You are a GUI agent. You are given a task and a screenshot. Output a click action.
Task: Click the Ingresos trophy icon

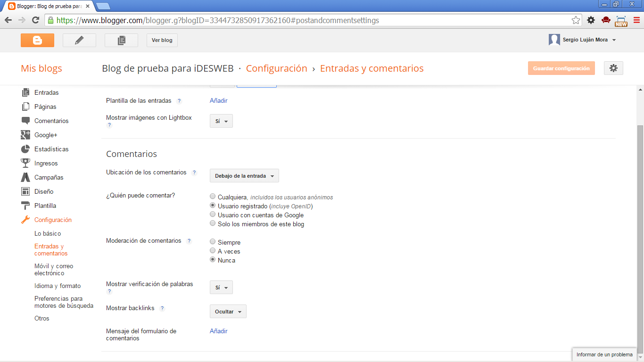click(x=25, y=163)
